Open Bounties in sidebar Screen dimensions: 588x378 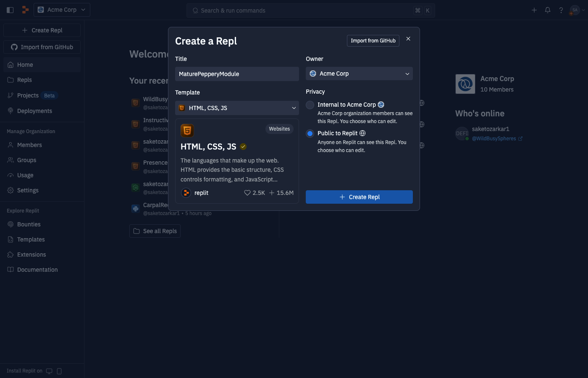(x=42, y=224)
